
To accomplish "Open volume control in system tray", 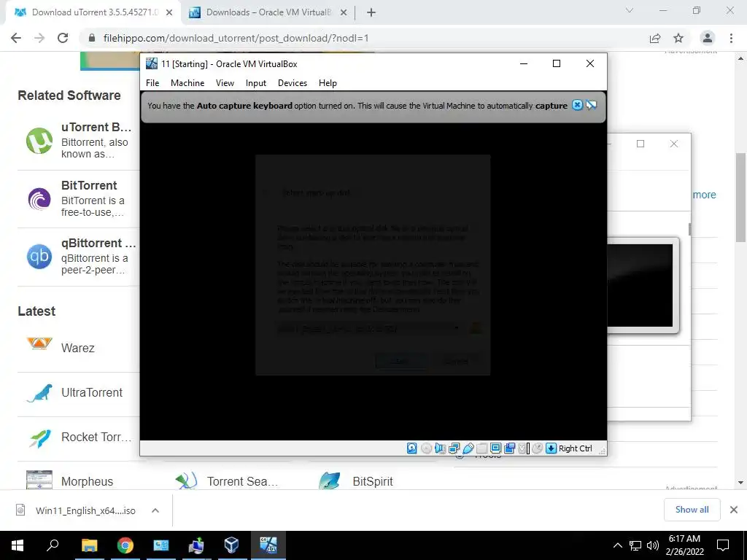I will 653,545.
